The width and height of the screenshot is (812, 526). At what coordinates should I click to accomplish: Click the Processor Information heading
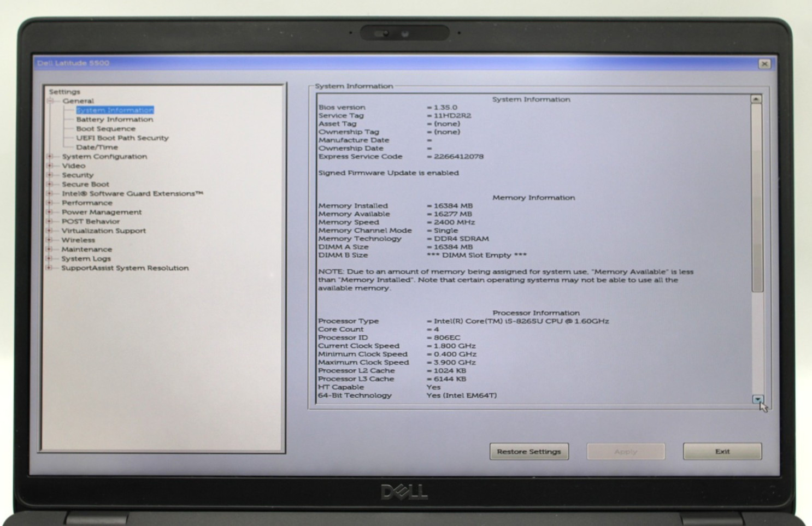536,313
